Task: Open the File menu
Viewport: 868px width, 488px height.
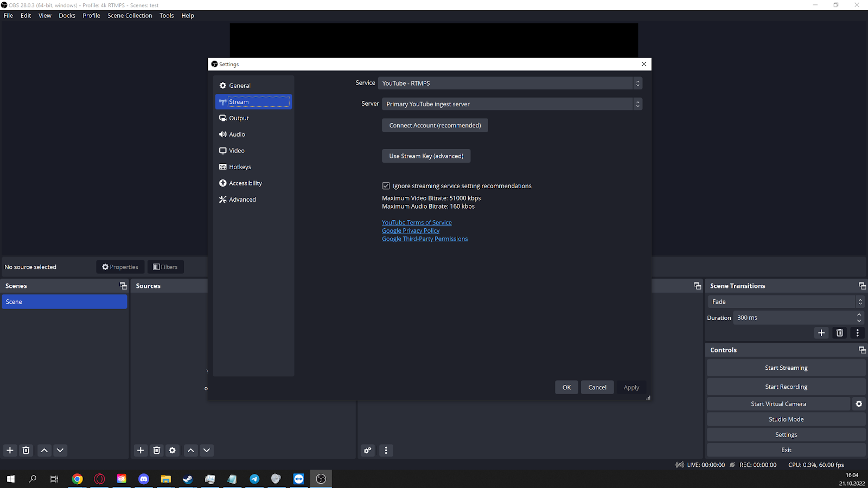Action: pyautogui.click(x=8, y=16)
